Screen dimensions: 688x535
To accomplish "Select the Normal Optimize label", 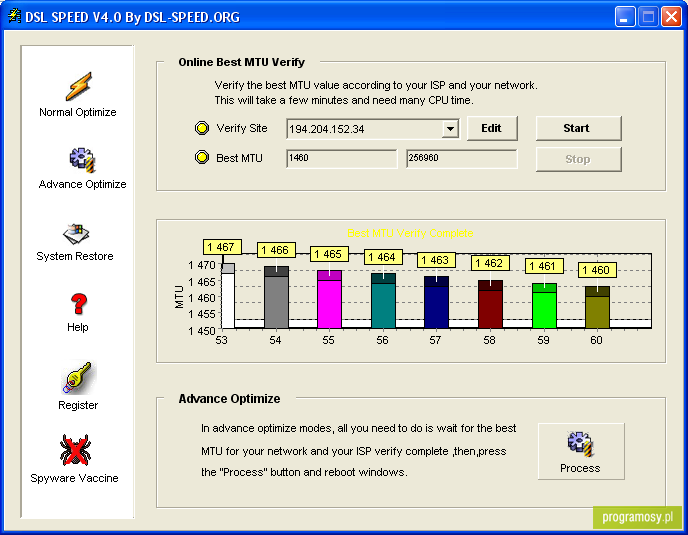I will click(x=78, y=112).
